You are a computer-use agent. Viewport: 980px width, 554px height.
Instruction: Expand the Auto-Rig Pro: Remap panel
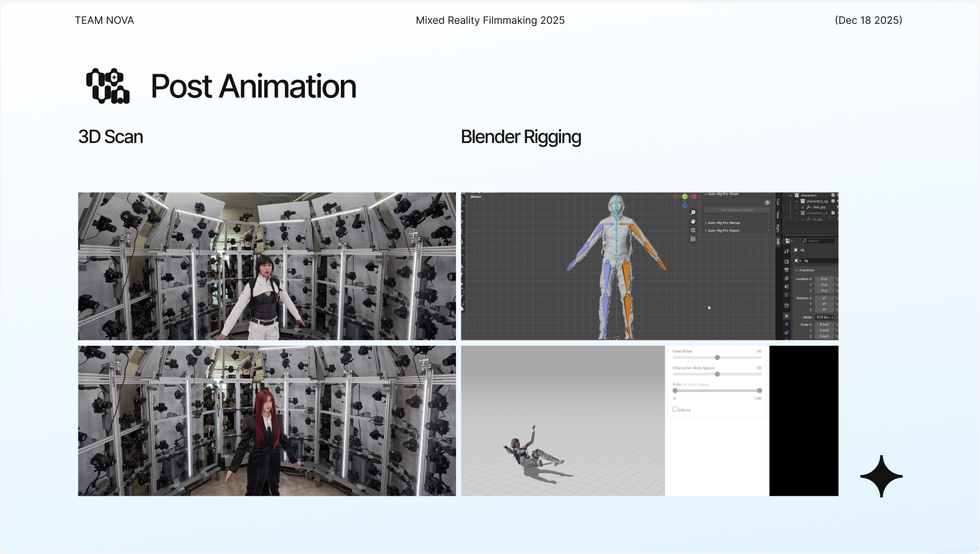tap(724, 223)
